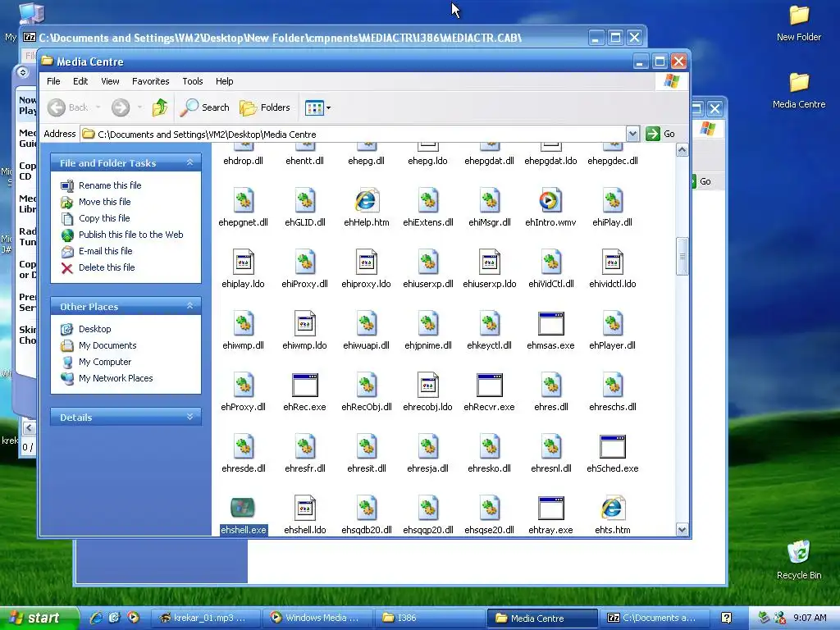Go to My Documents in Other Places

[x=107, y=345]
